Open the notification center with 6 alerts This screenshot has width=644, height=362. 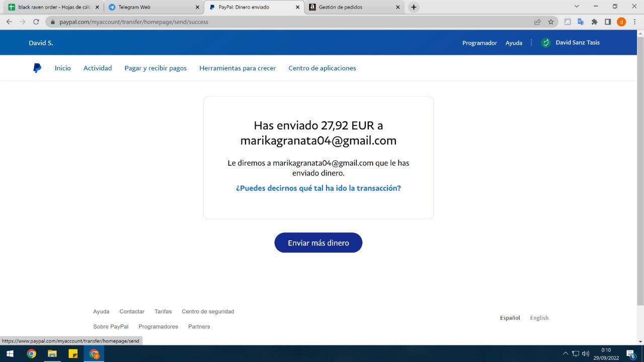click(630, 353)
